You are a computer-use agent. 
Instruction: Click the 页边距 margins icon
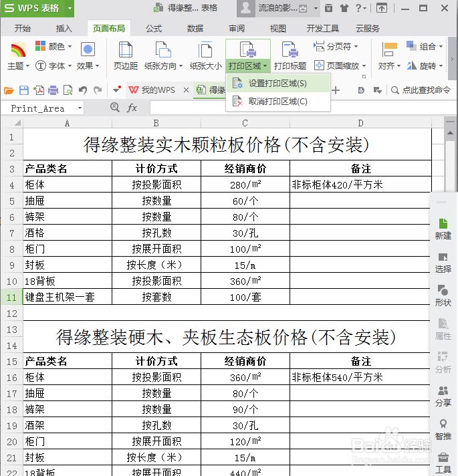125,49
